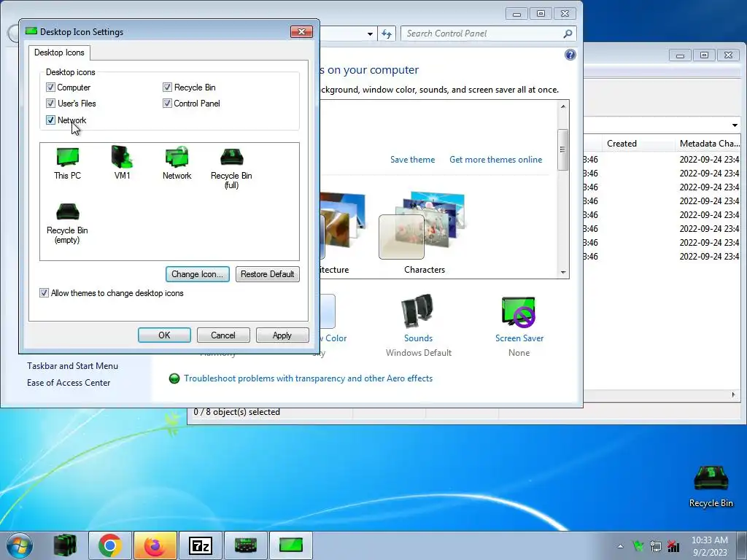
Task: Select the Desktop Icons tab
Action: pyautogui.click(x=59, y=52)
